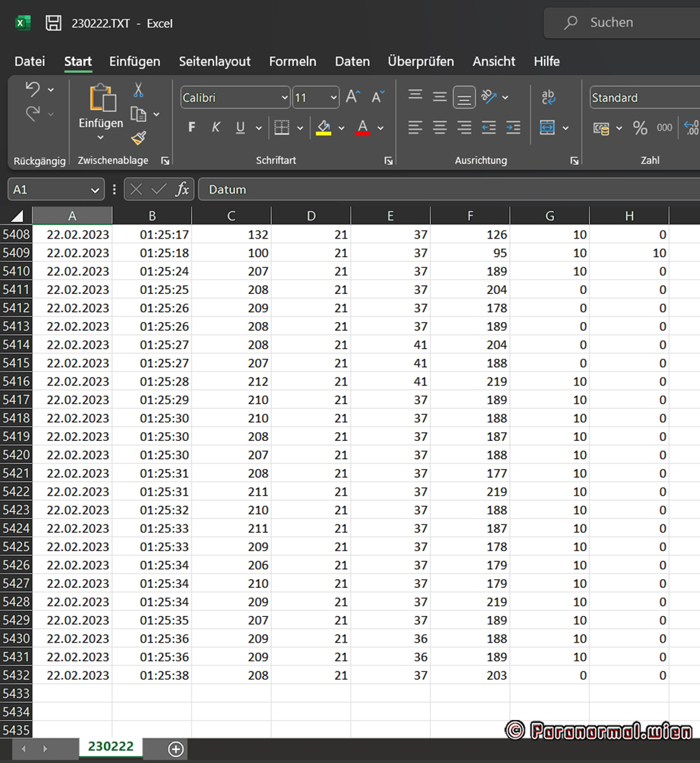Click the percent style icon
The width and height of the screenshot is (700, 763).
(x=640, y=128)
